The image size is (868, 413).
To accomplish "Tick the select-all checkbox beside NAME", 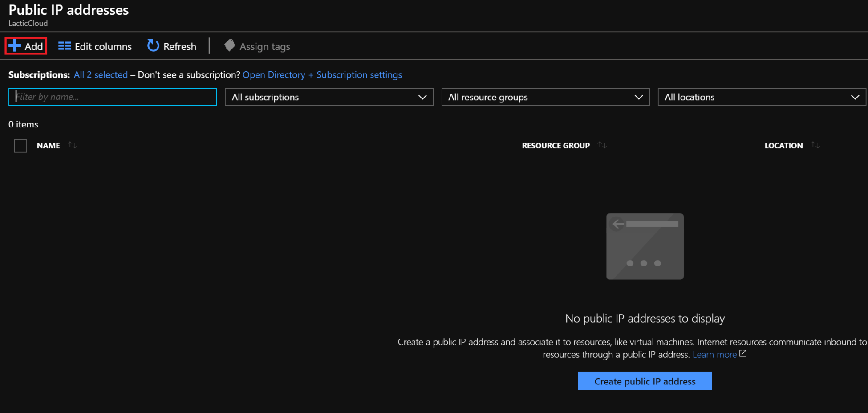I will click(x=20, y=146).
